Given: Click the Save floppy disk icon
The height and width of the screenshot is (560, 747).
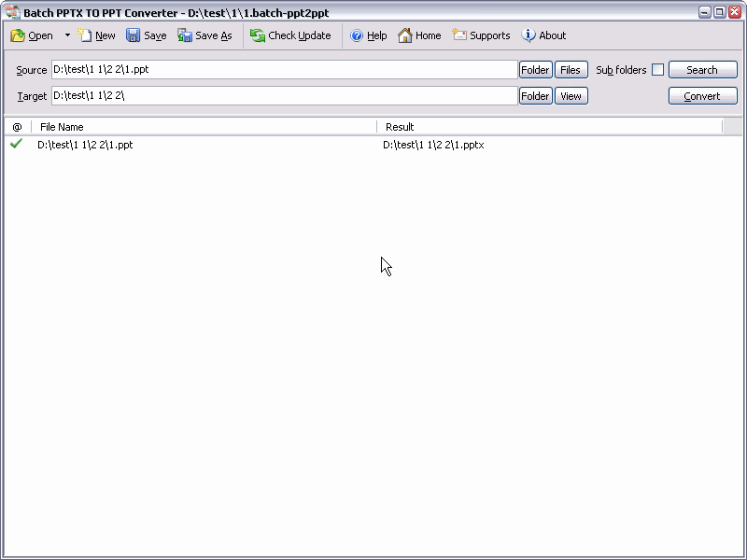Looking at the screenshot, I should click(x=133, y=35).
